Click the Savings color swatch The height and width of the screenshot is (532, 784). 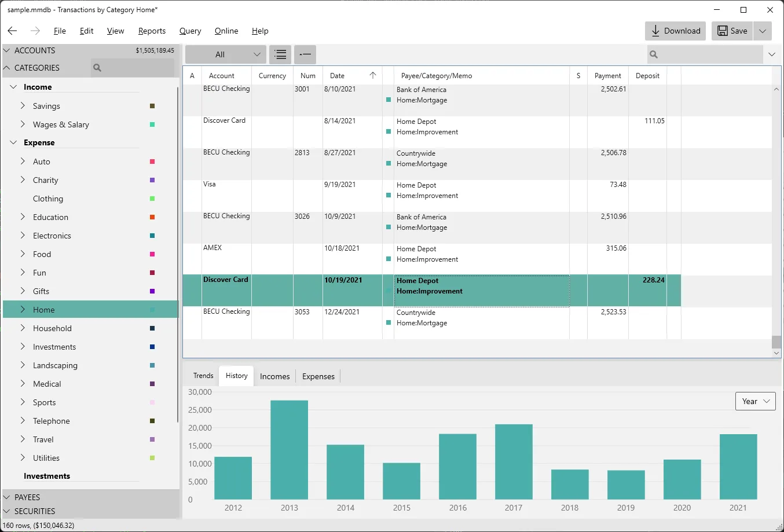point(152,106)
